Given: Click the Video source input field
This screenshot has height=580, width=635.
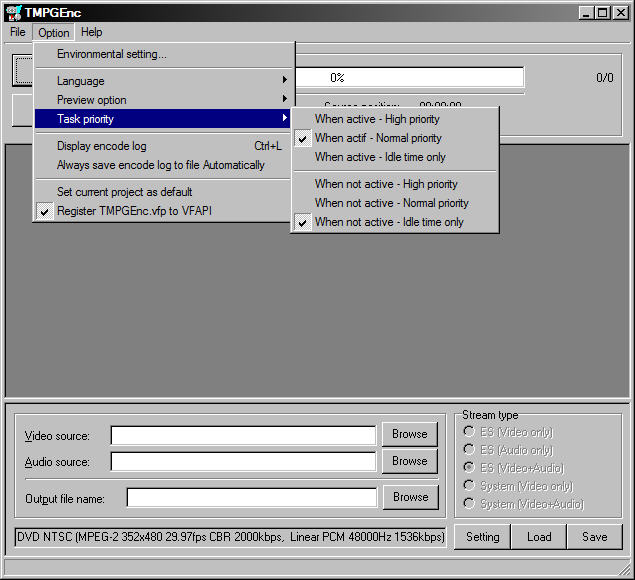Looking at the screenshot, I should pos(243,435).
